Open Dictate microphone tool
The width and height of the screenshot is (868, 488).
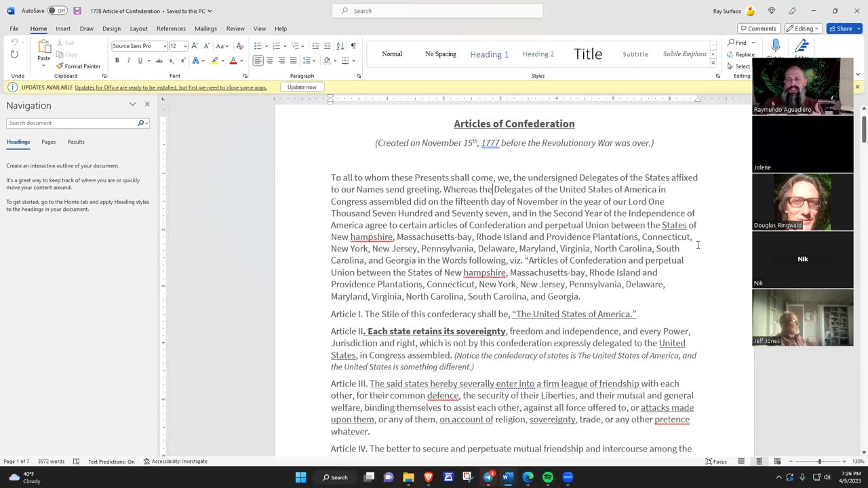[776, 49]
